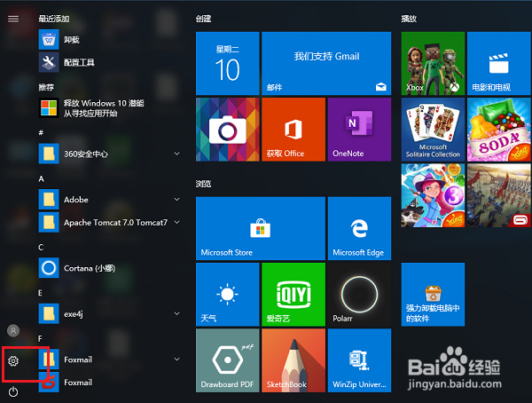This screenshot has height=403, width=532.
Task: Open the 释放 Windows 10 潜能 suggestion
Action: 110,108
